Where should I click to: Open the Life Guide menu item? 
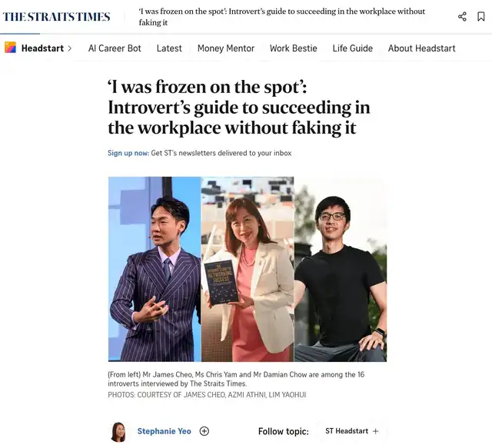(353, 48)
